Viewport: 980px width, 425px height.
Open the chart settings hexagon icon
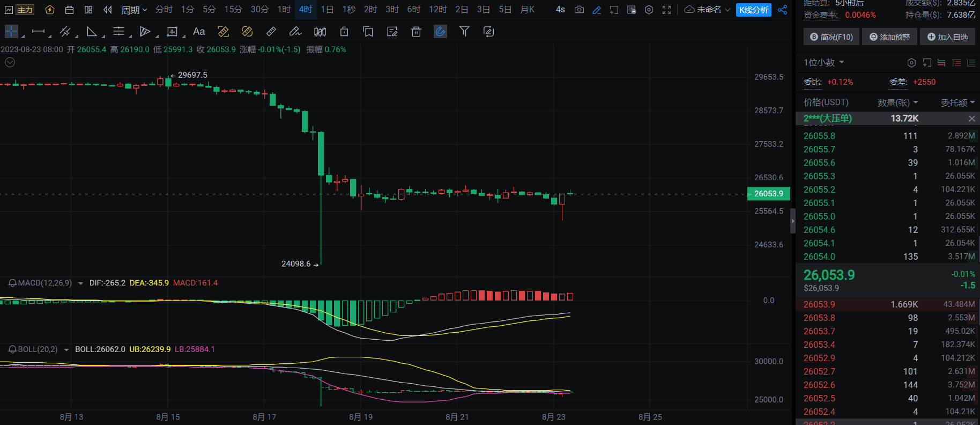pyautogui.click(x=649, y=10)
